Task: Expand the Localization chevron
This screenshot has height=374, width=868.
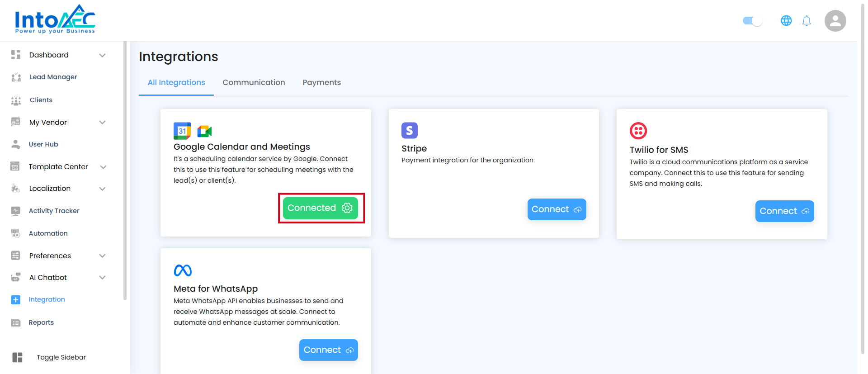Action: tap(103, 189)
